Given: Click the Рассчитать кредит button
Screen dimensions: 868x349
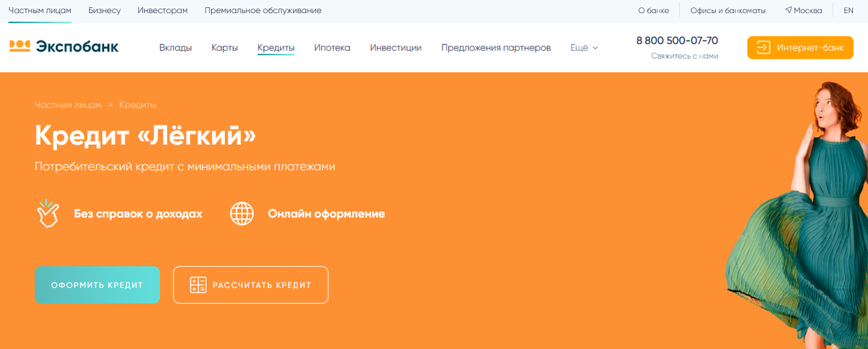Looking at the screenshot, I should (250, 285).
